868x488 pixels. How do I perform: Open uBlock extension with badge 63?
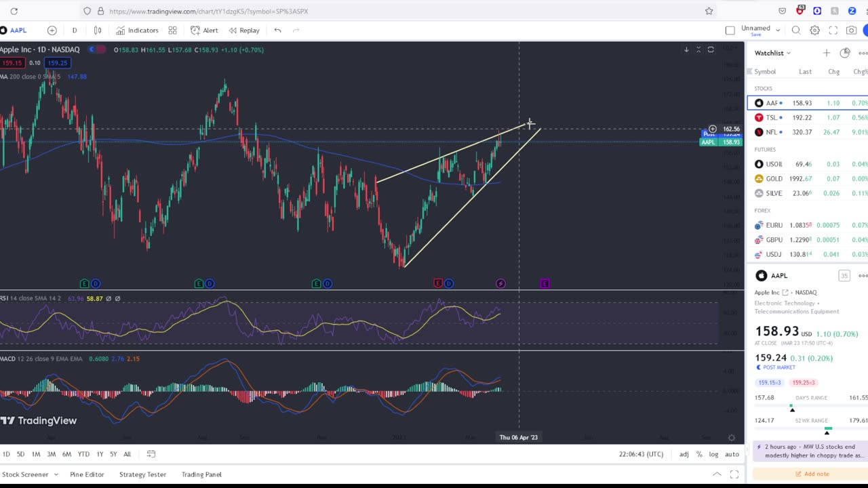click(800, 10)
